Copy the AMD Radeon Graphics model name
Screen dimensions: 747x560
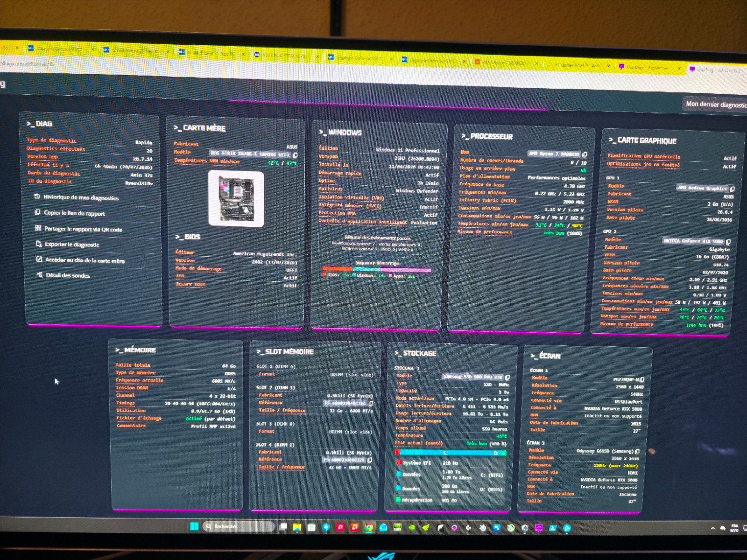[x=732, y=189]
